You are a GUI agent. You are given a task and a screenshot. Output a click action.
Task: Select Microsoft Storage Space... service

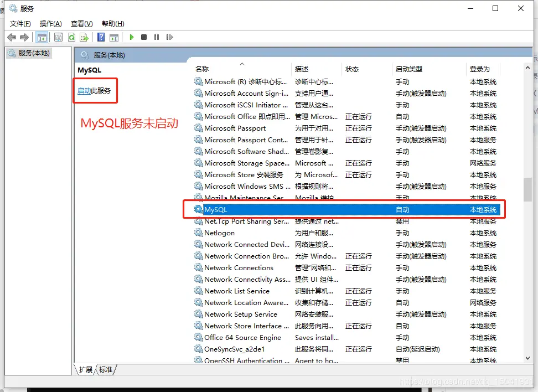247,163
